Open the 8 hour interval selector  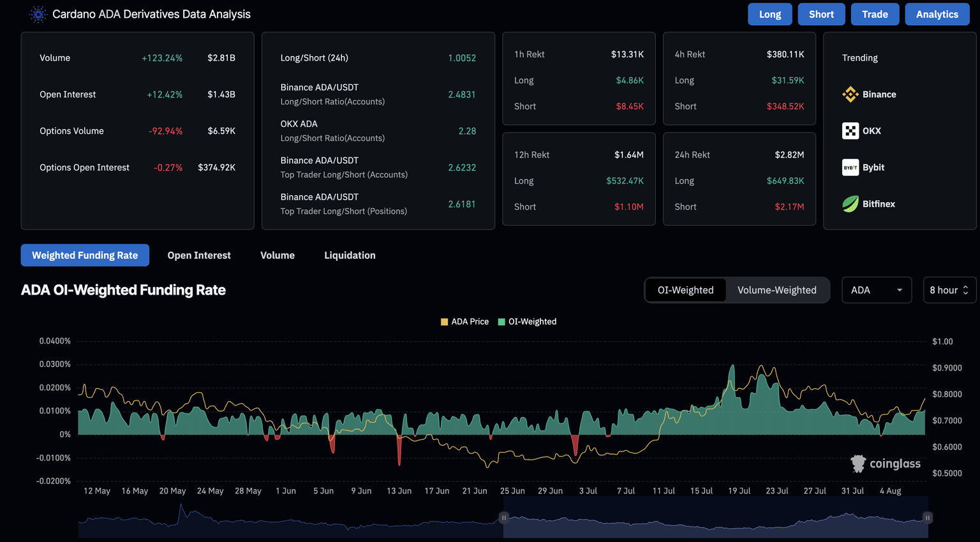[x=949, y=290]
